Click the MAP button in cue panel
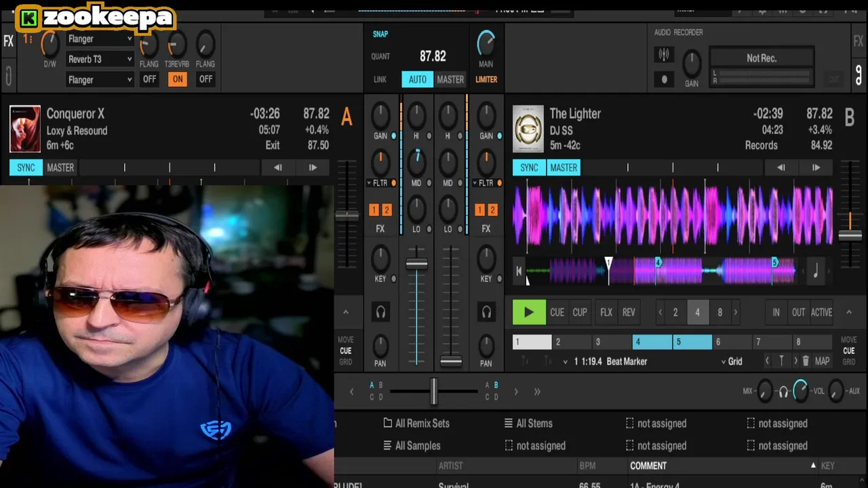The image size is (868, 488). 823,361
